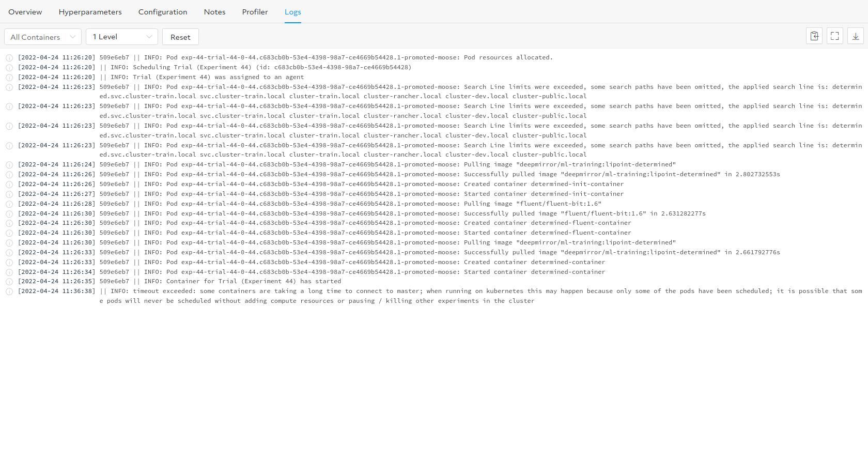Copy the logs to the clipboard
Image resolution: width=868 pixels, height=476 pixels.
click(814, 36)
